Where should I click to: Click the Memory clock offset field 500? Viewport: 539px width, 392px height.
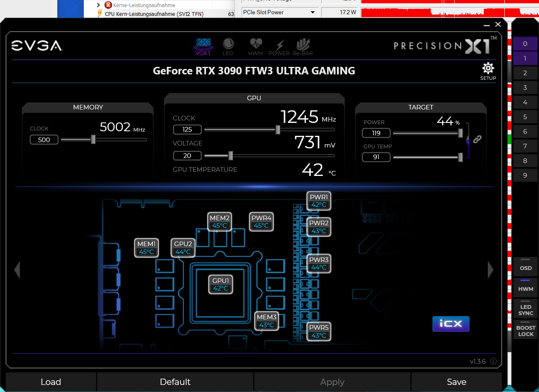(x=44, y=140)
